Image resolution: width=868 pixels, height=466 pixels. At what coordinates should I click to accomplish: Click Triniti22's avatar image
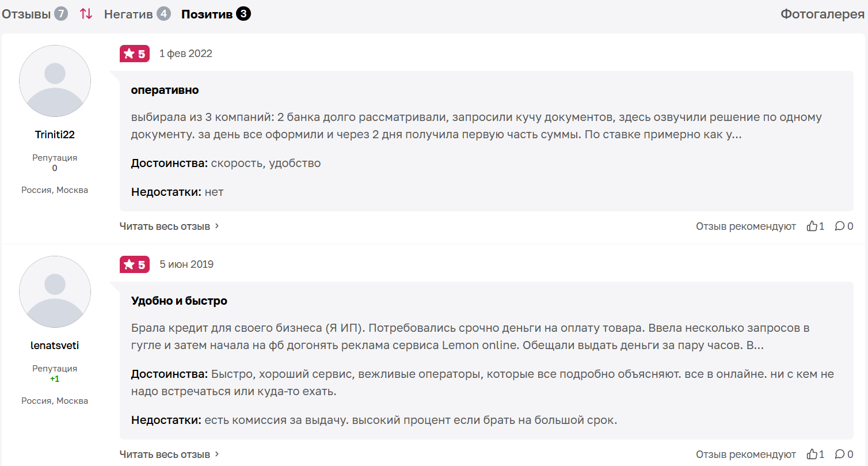pyautogui.click(x=55, y=81)
